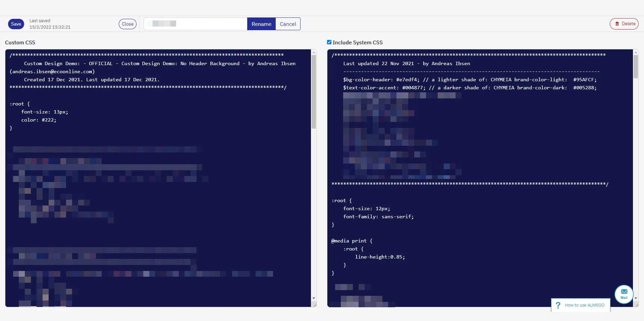Click System CSS scrollbar up arrow
The image size is (644, 321).
coord(636,52)
